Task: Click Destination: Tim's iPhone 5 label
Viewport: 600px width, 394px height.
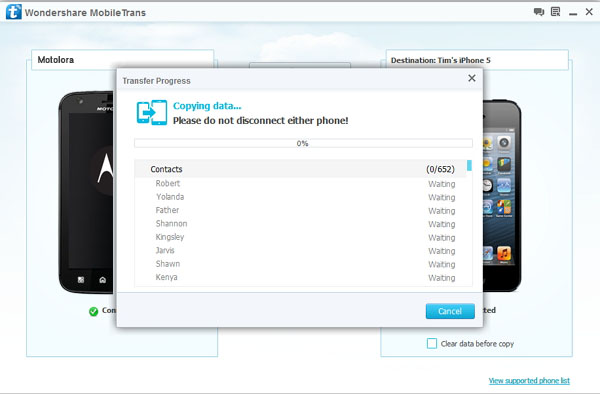Action: coord(440,60)
